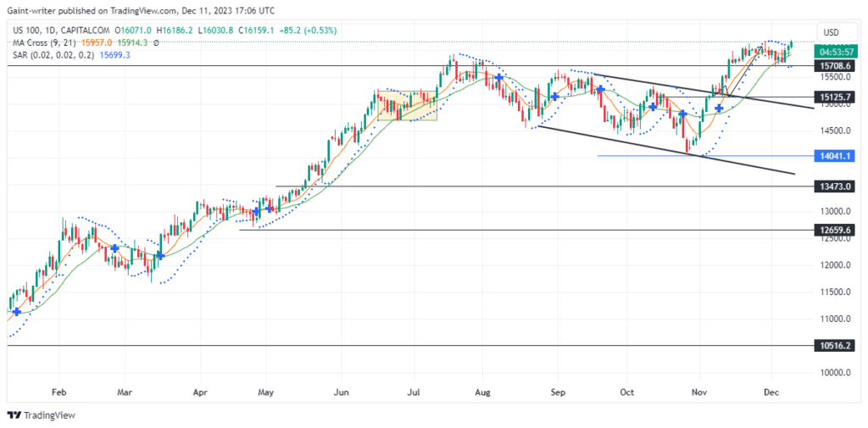Image resolution: width=868 pixels, height=428 pixels.
Task: Click the Sep label on the time axis
Action: (558, 392)
